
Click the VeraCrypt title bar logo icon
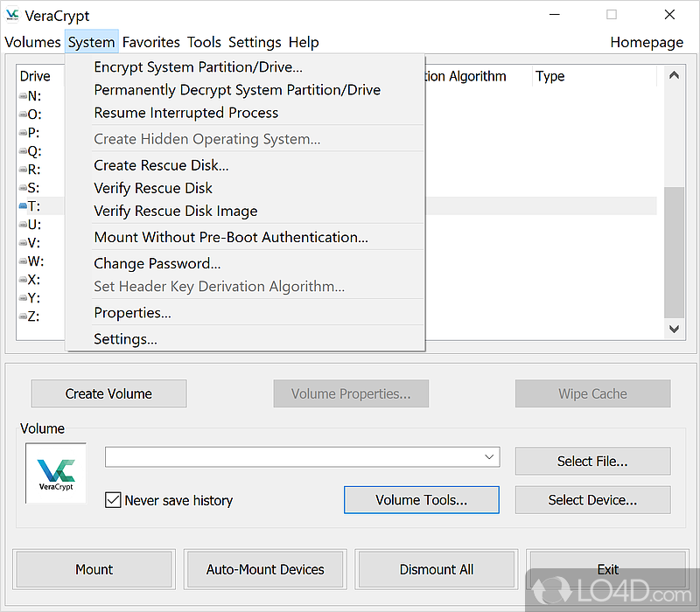pos(12,15)
